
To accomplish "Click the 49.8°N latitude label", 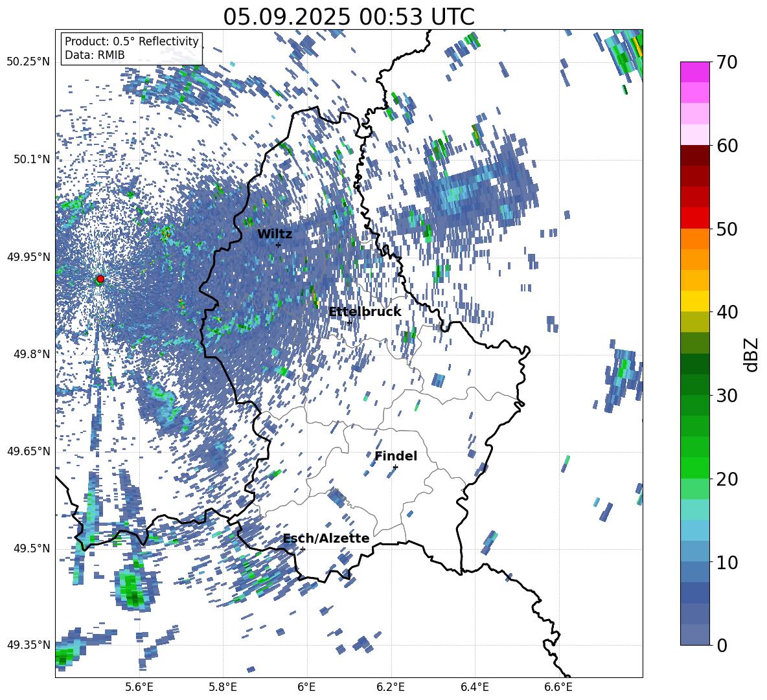I will (x=31, y=354).
